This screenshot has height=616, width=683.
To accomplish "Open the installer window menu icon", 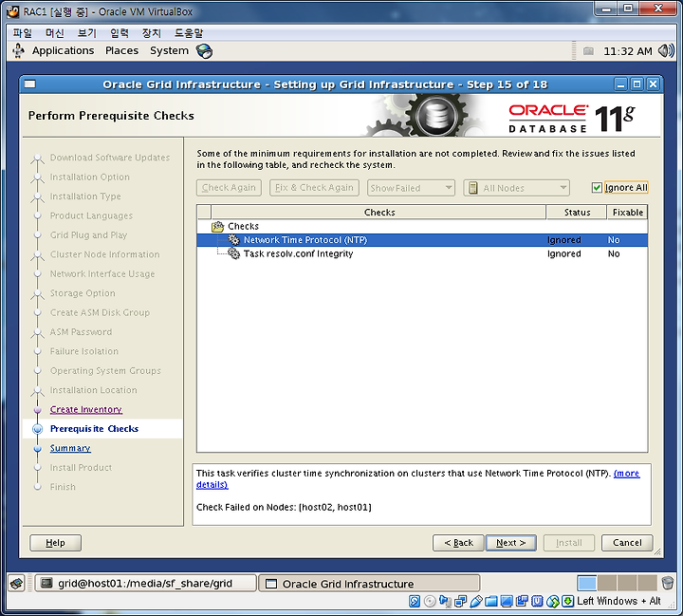I will click(30, 84).
